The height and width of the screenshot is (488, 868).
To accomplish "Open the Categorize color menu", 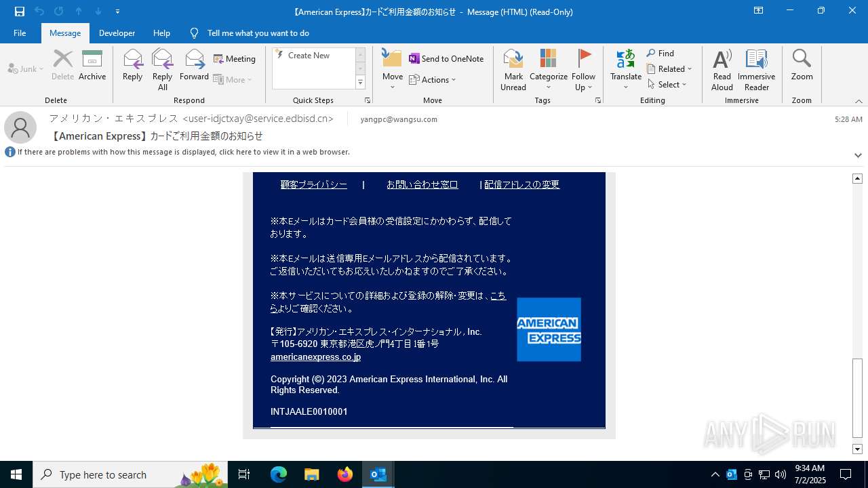I will [x=548, y=70].
